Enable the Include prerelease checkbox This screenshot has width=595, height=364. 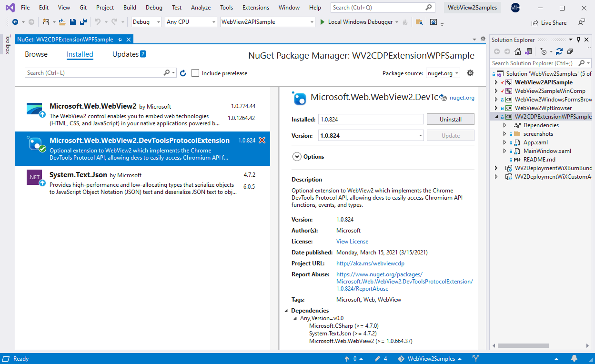195,73
